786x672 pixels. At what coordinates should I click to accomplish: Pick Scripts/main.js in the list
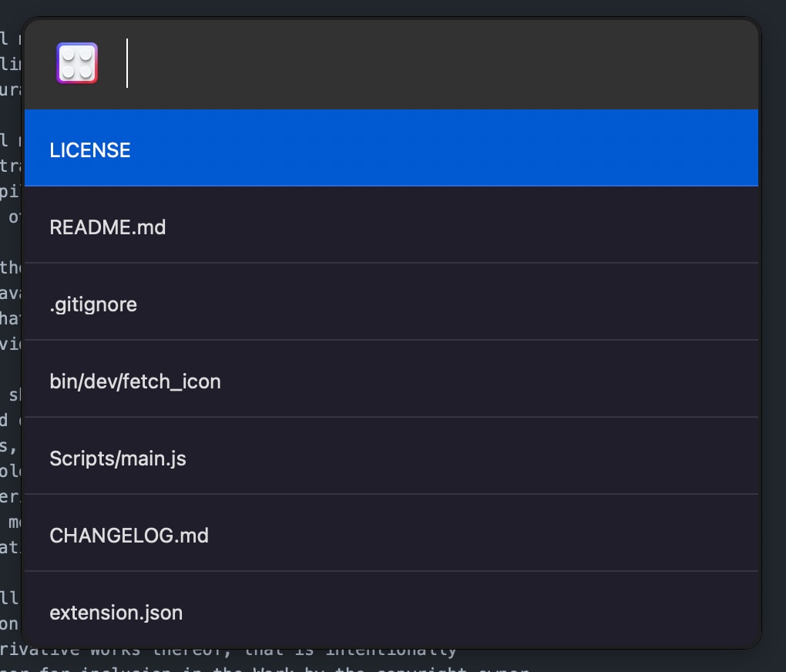pos(391,456)
